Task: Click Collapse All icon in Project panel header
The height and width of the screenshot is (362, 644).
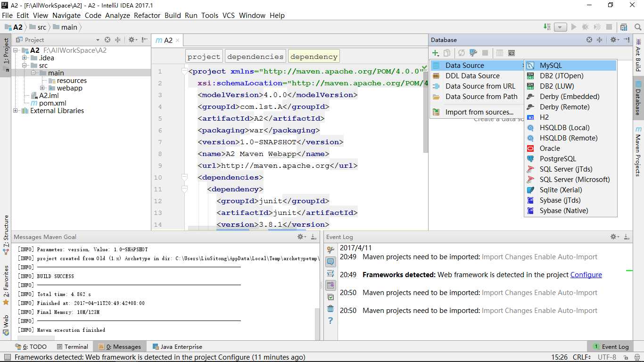Action: (118, 40)
